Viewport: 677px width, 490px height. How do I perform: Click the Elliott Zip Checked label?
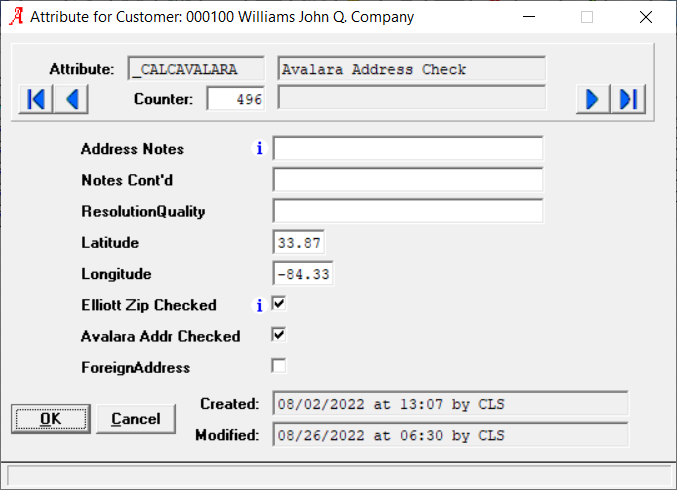(x=149, y=305)
